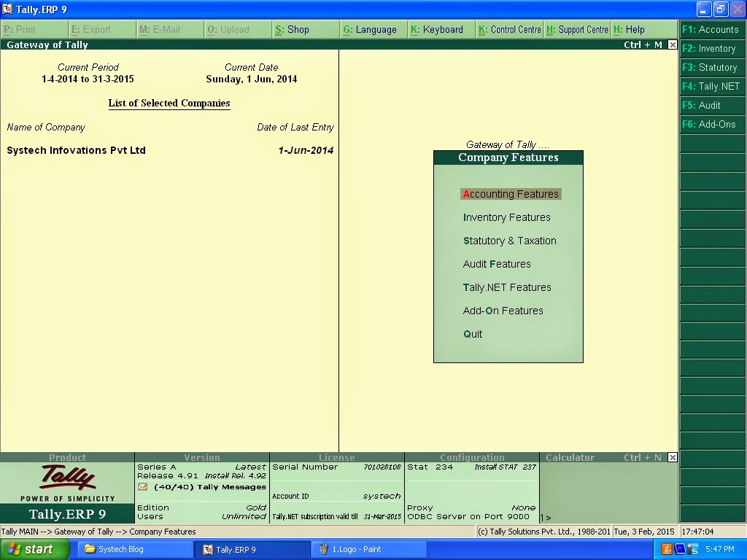The image size is (747, 560).
Task: Click the orange system tray icon
Action: pos(667,550)
